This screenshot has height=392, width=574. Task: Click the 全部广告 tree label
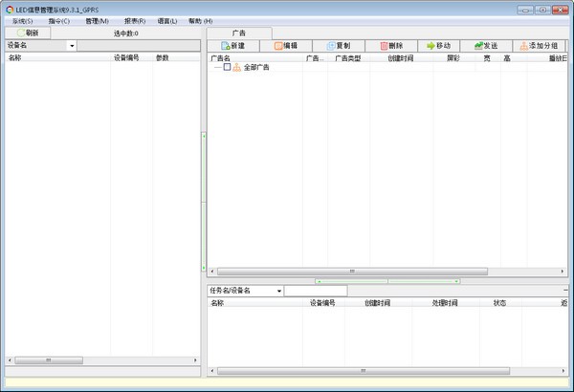click(x=256, y=67)
